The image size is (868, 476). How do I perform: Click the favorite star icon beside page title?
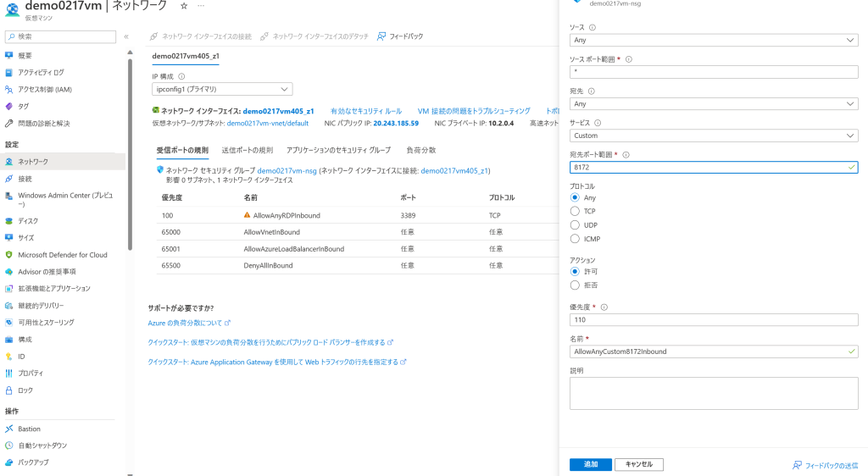184,6
